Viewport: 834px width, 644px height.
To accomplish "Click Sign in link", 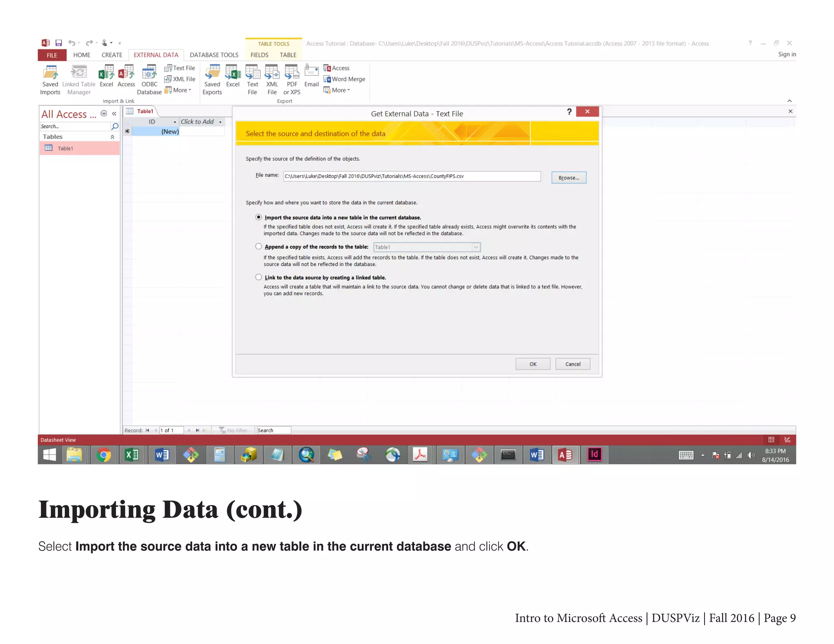I will point(787,54).
